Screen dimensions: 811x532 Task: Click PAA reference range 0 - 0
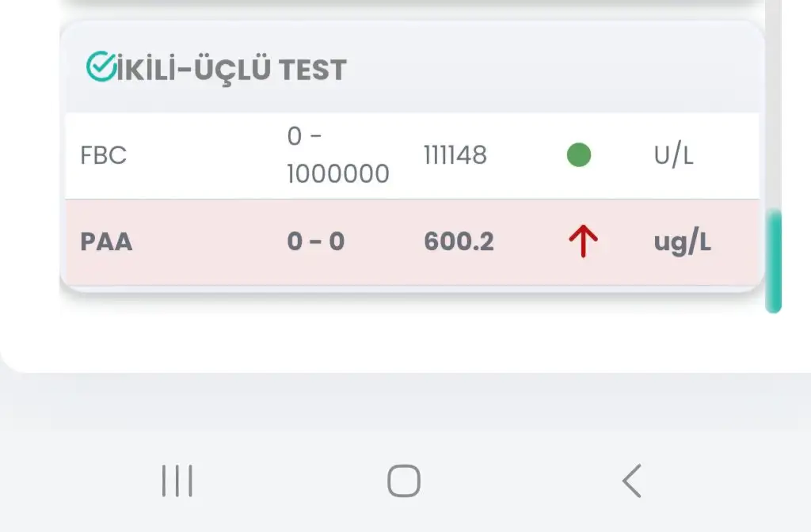[x=315, y=241]
